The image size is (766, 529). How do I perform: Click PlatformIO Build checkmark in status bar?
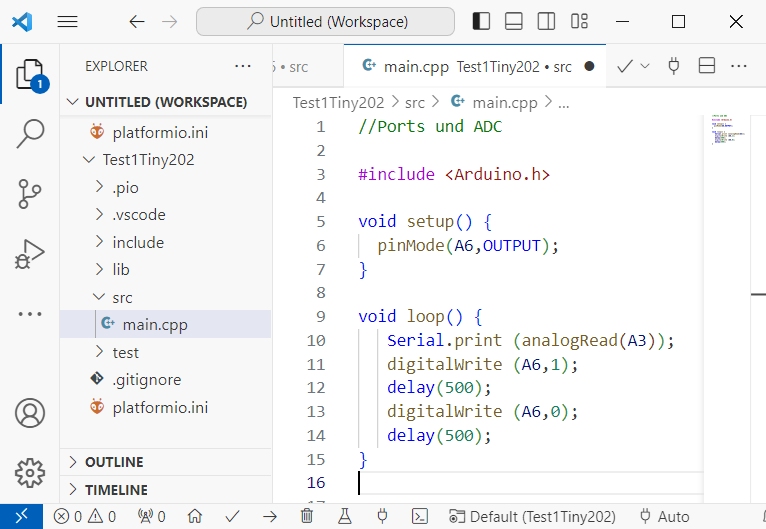point(232,516)
